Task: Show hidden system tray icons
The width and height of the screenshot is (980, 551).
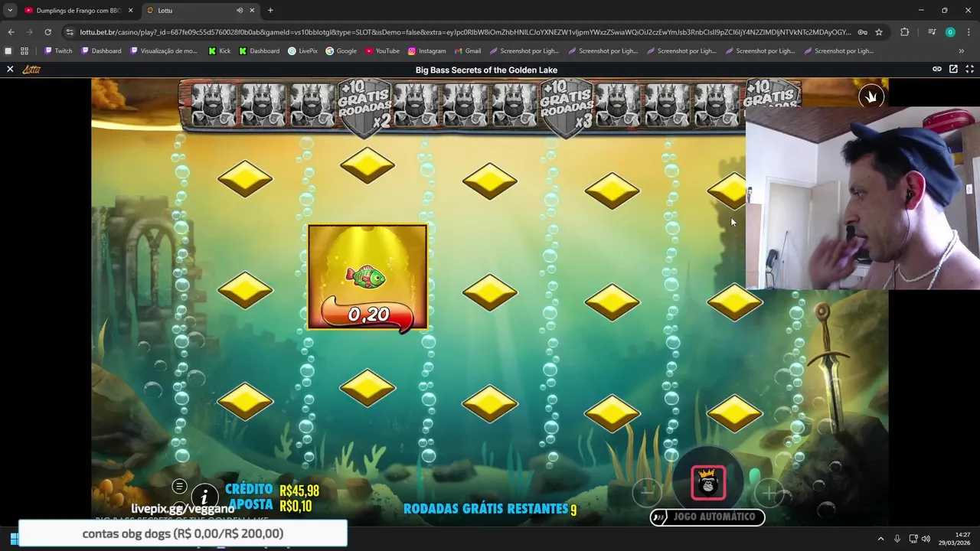Action: coord(880,539)
